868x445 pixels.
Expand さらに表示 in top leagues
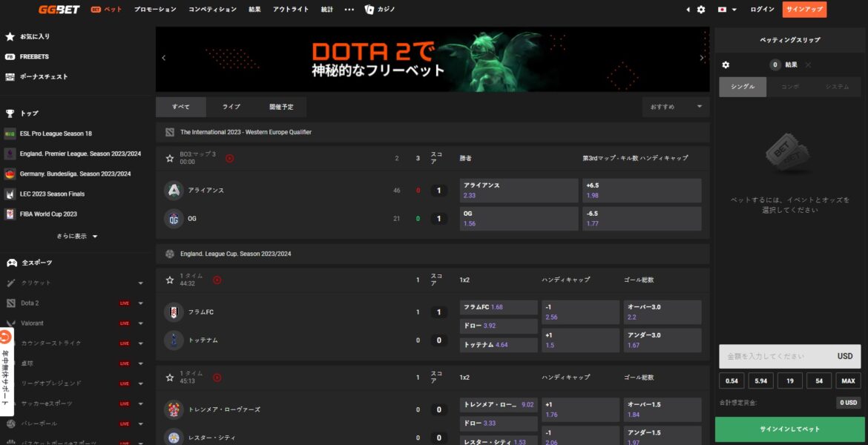pos(77,237)
